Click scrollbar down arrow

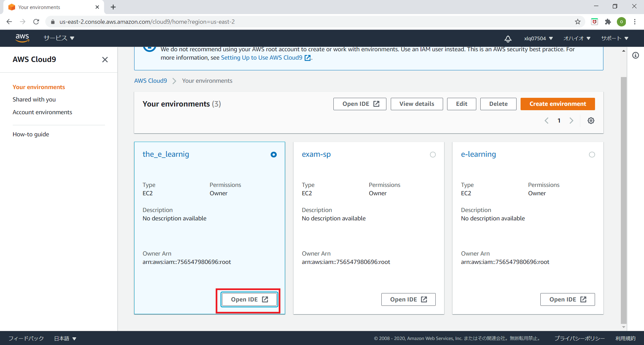pos(624,327)
